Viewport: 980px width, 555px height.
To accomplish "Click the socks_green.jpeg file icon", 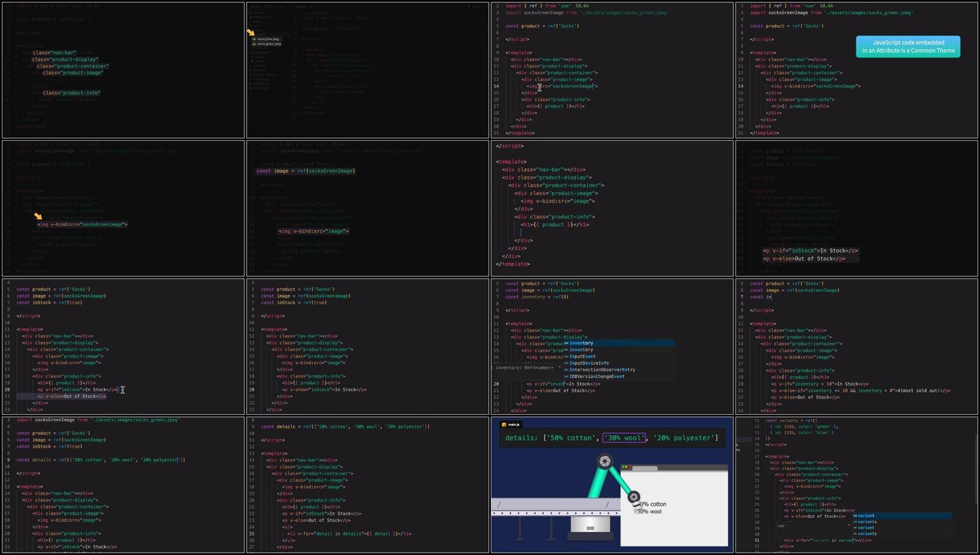I will (254, 43).
